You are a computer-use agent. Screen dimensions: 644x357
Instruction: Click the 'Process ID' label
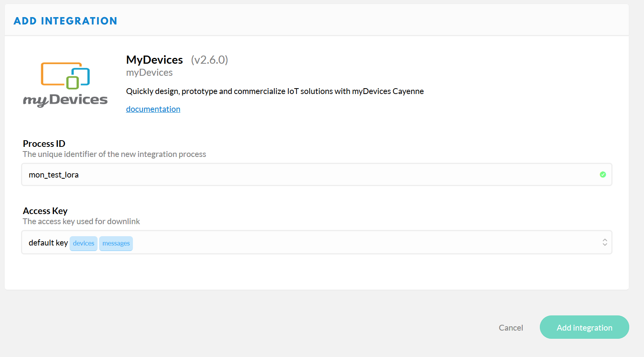(44, 144)
